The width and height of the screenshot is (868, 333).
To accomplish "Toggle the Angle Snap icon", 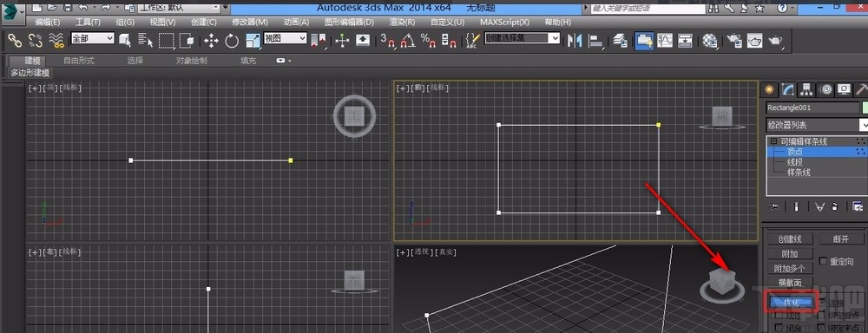I will tap(408, 41).
